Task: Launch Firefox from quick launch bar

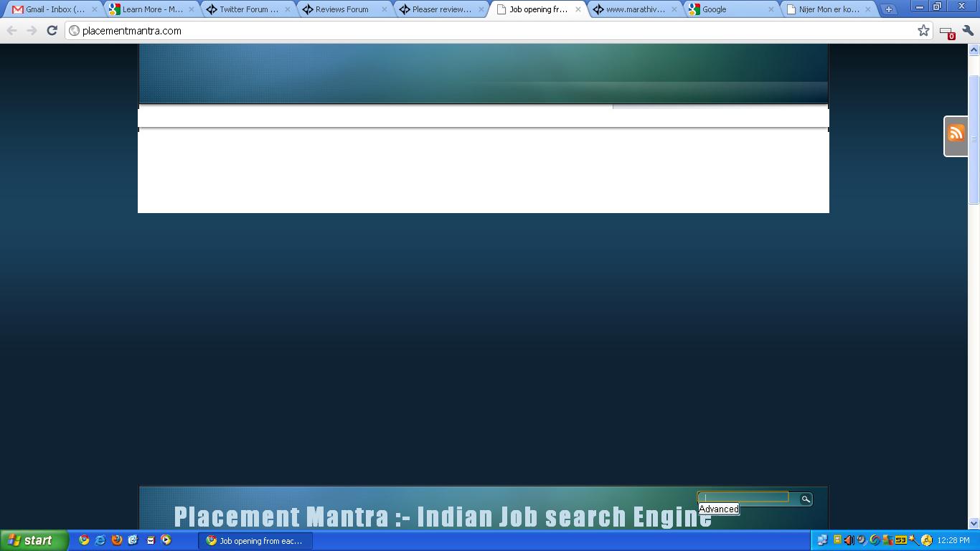Action: click(x=117, y=540)
